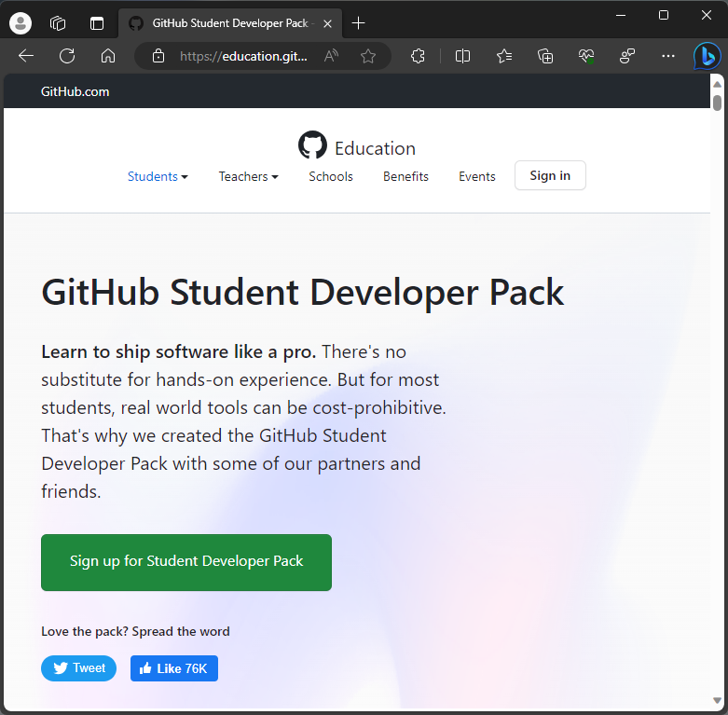Click Sign up for Student Developer Pack
Viewport: 728px width, 715px height.
click(x=186, y=562)
